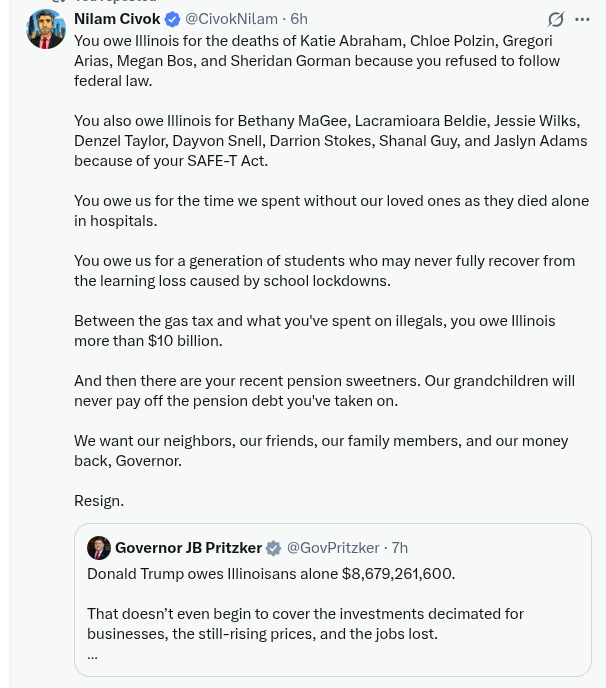Click the paragraph mentioning the gas tax
Viewport: 606px width, 688px height.
[x=314, y=330]
